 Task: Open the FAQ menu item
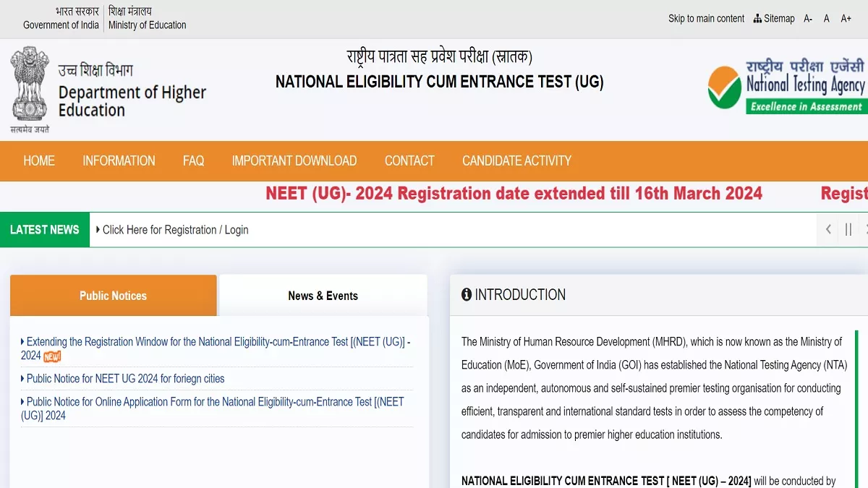click(193, 160)
